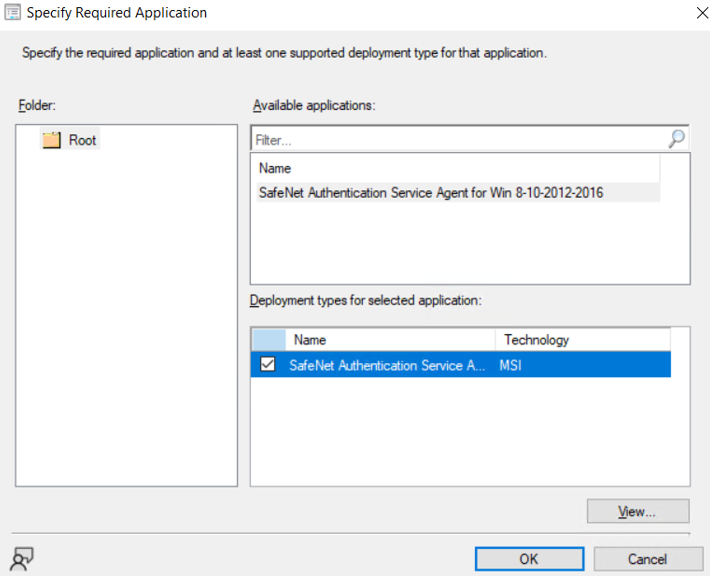Click the Cancel button
Screen dimensions: 710x576
(x=648, y=559)
